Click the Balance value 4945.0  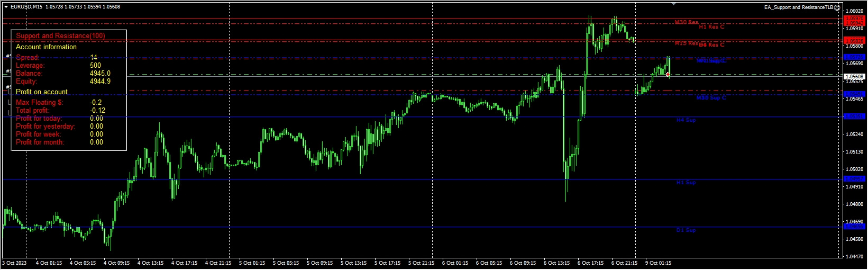100,73
